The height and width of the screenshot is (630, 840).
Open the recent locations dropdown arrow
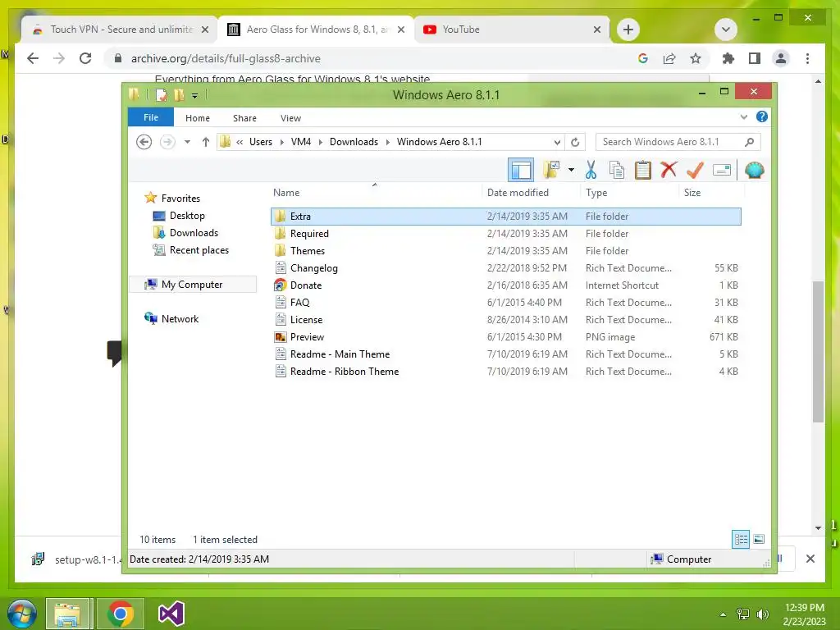(187, 142)
